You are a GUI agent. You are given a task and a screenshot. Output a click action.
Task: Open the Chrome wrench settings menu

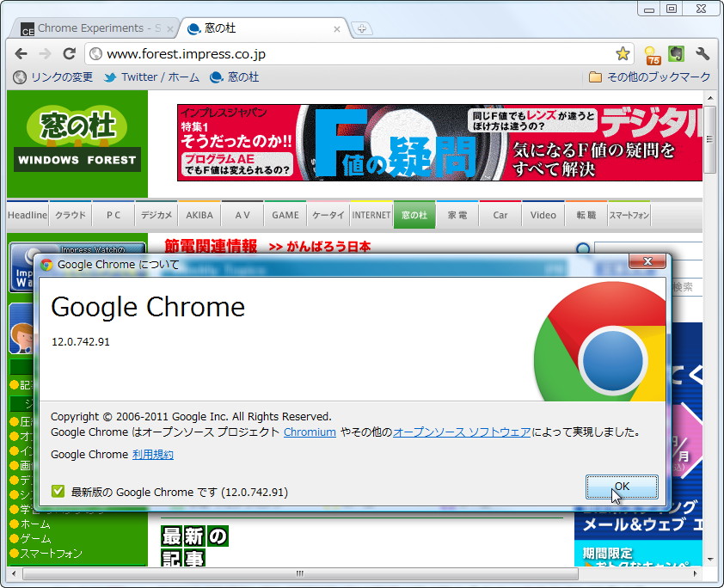pos(703,53)
